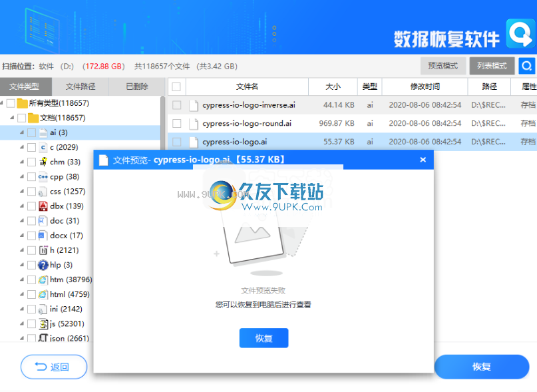
Task: Expand the 文档(118657) tree node
Action: (12, 118)
